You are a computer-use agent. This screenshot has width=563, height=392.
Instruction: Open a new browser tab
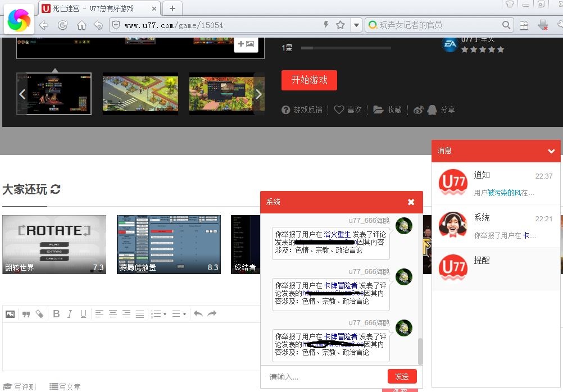click(172, 8)
